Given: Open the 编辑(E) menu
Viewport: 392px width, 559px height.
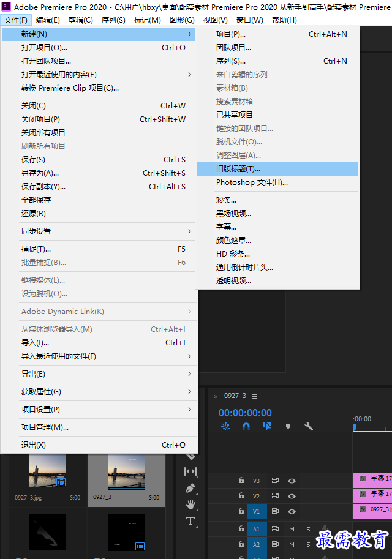Looking at the screenshot, I should (48, 20).
